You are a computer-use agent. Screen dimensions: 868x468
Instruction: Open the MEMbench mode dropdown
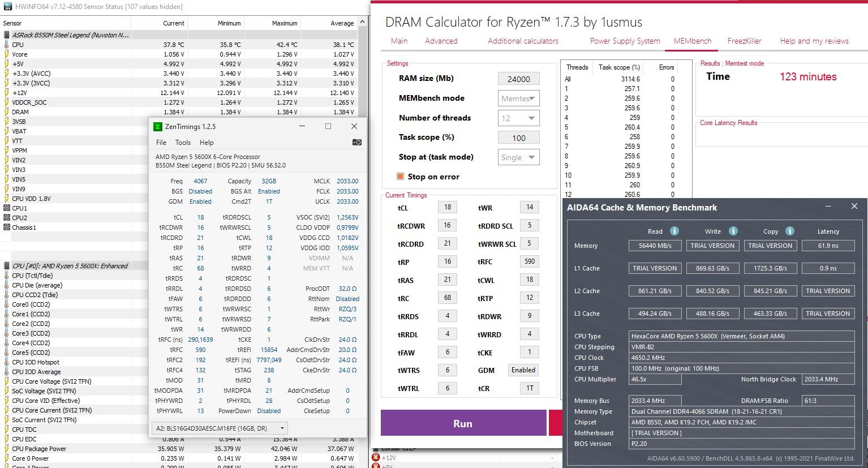coord(518,98)
